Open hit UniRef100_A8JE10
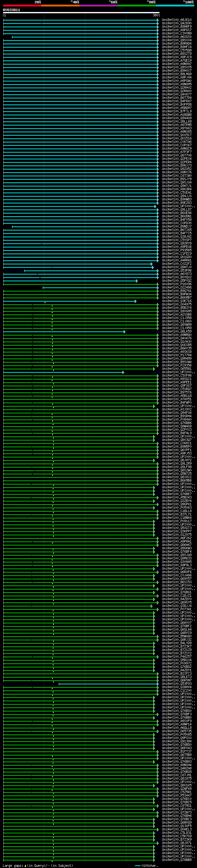Viewport: 197px width, 868px height. pos(176,20)
